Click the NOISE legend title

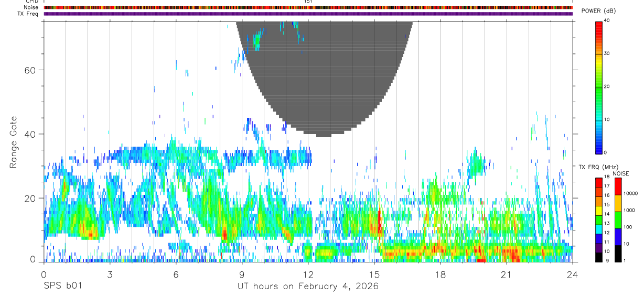tap(620, 173)
